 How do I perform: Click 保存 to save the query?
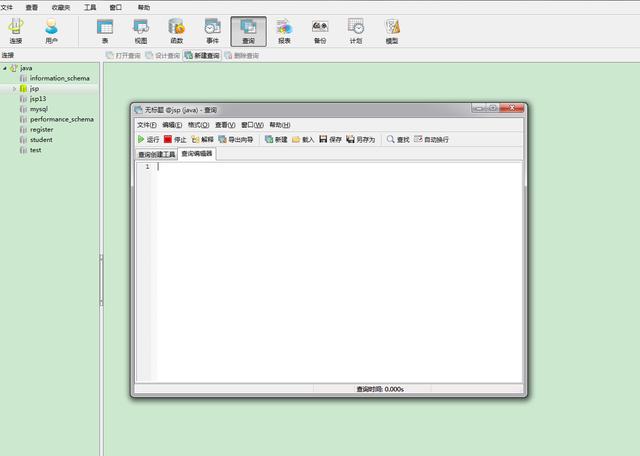[x=330, y=140]
